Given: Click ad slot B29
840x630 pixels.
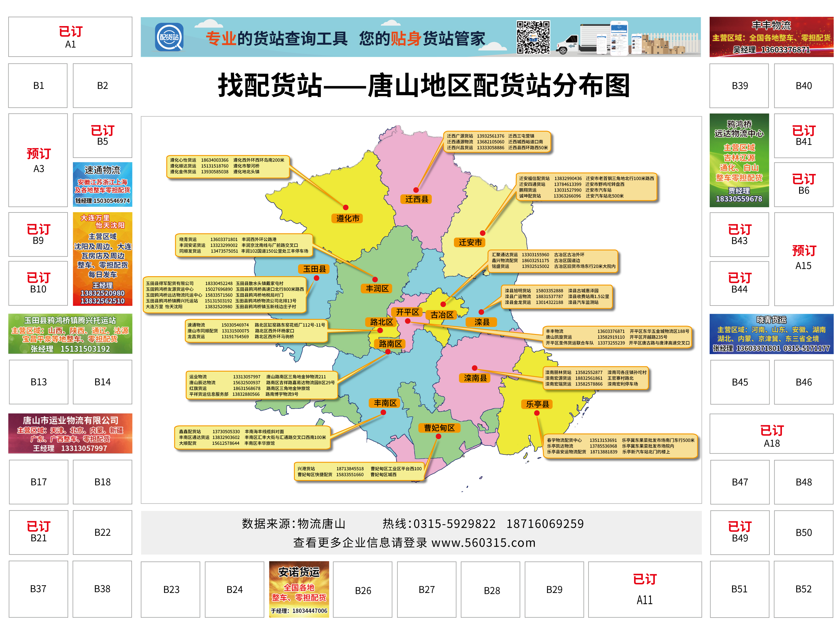Looking at the screenshot, I should point(554,589).
